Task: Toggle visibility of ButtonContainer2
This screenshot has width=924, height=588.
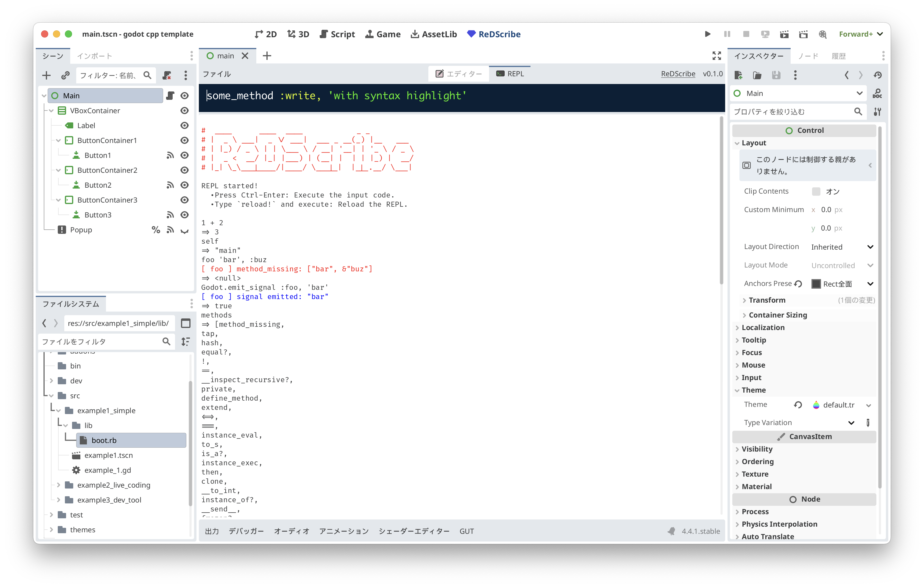Action: pyautogui.click(x=185, y=170)
